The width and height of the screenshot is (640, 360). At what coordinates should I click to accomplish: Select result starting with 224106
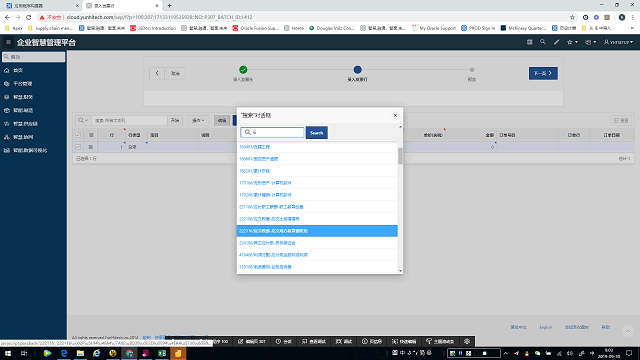(317, 243)
